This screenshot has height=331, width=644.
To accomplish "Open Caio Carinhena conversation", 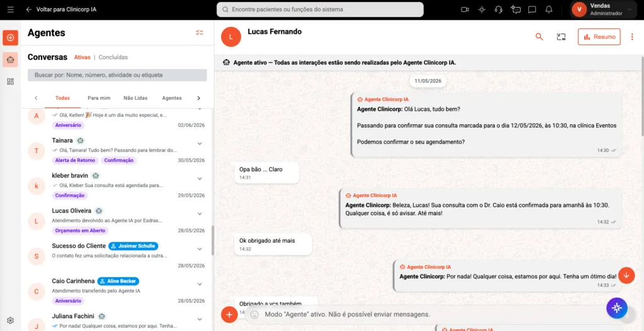I will point(117,292).
